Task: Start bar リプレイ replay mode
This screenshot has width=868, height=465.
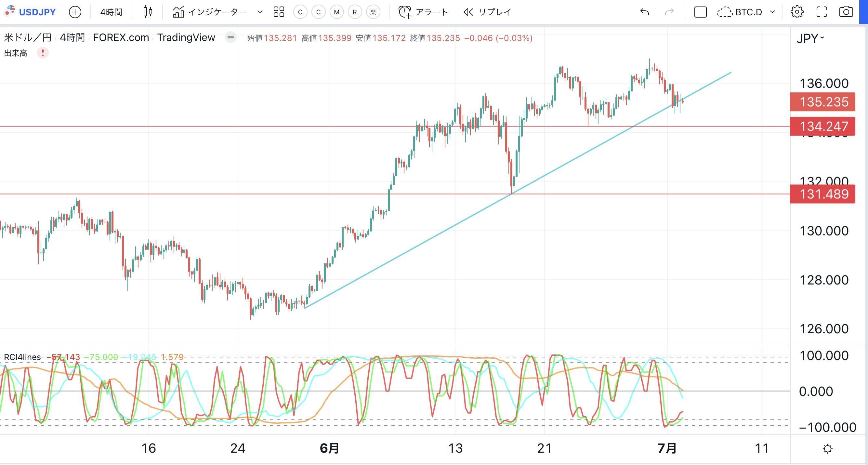Action: click(x=487, y=12)
